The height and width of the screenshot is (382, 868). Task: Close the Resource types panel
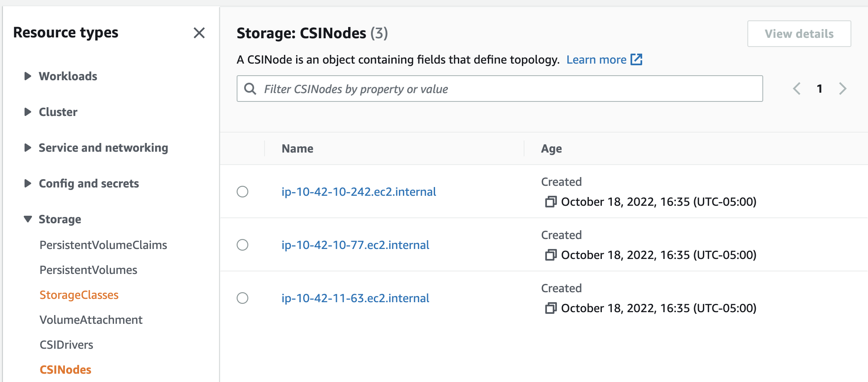click(x=199, y=33)
